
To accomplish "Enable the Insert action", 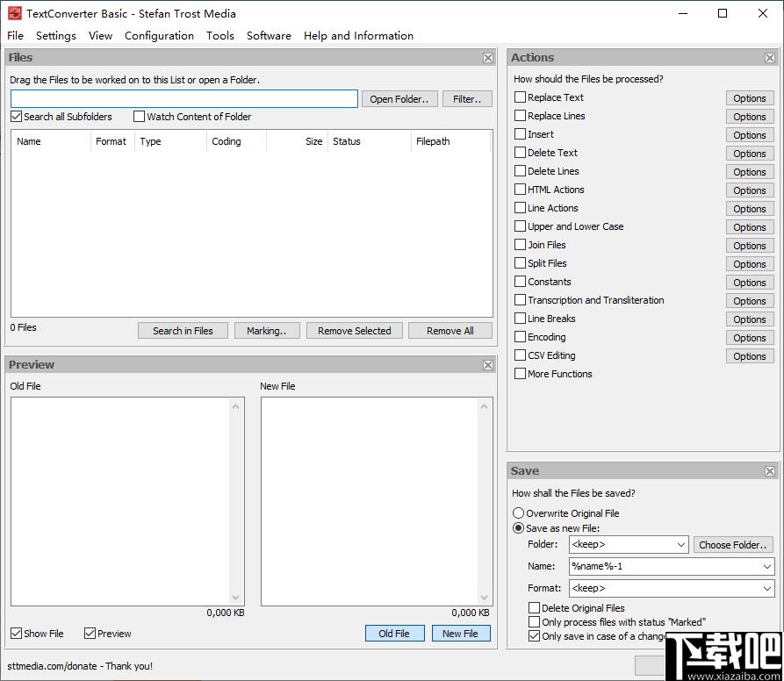I will 520,134.
